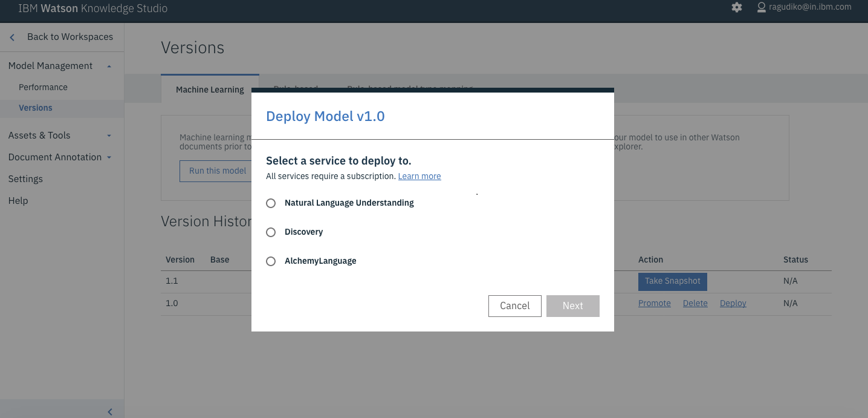Click the Back to Workspaces label

coord(70,37)
